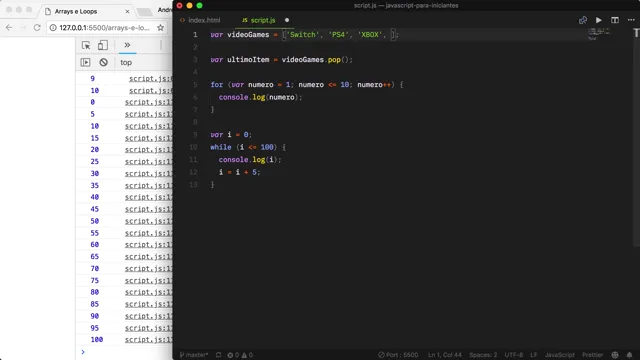
Task: Click i = i + 5 on line 12
Action: pos(239,172)
